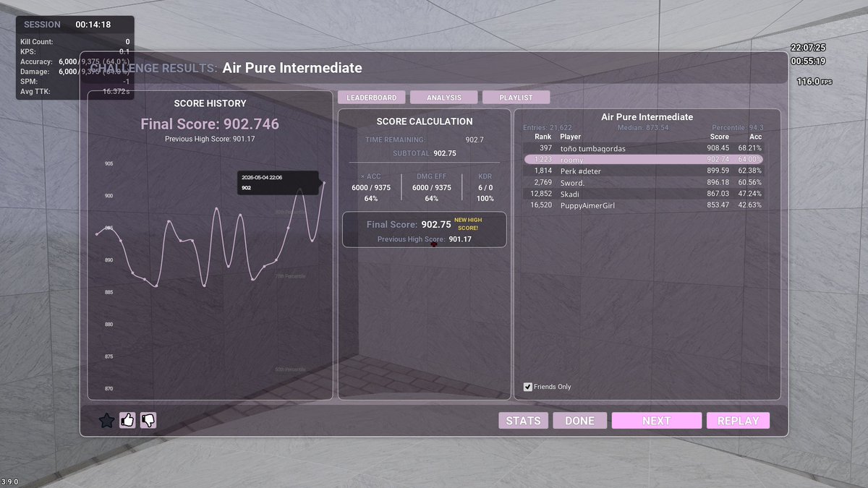
Task: Click the Entries: 21,622 text
Action: click(x=548, y=127)
